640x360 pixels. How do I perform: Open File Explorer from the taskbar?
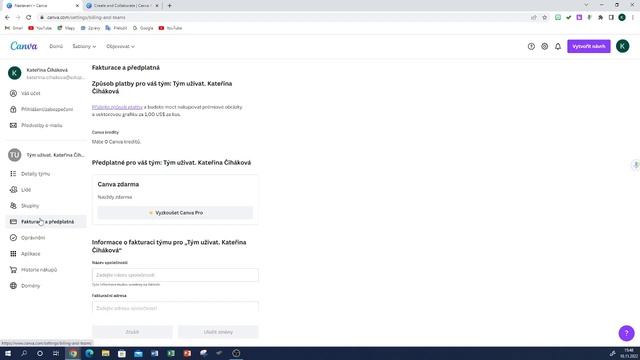(106, 353)
